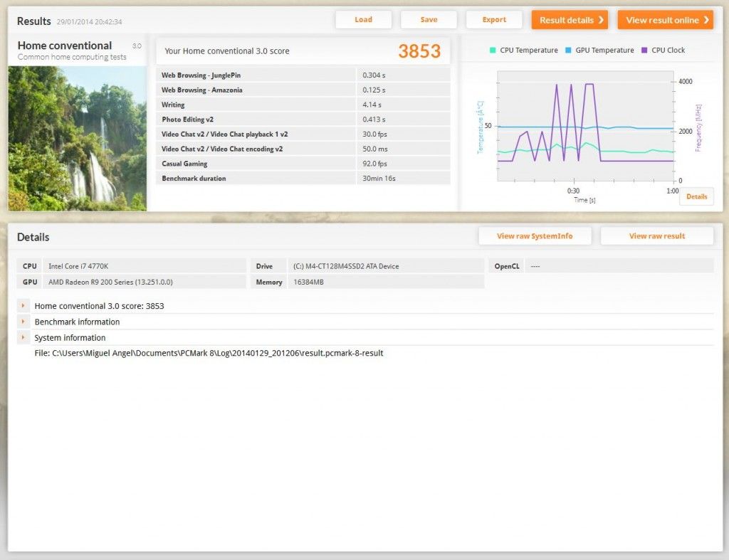Click the temperature and clock chart
The height and width of the screenshot is (560, 729).
[x=585, y=125]
